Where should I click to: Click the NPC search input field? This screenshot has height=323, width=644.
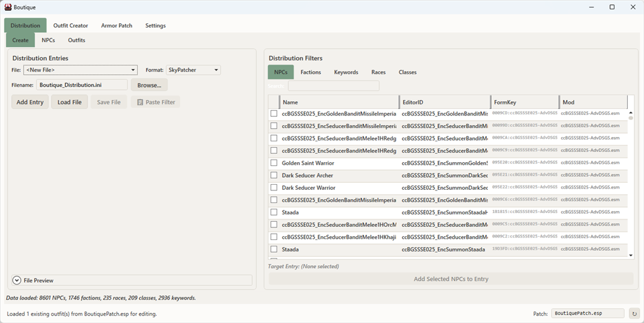coord(333,86)
